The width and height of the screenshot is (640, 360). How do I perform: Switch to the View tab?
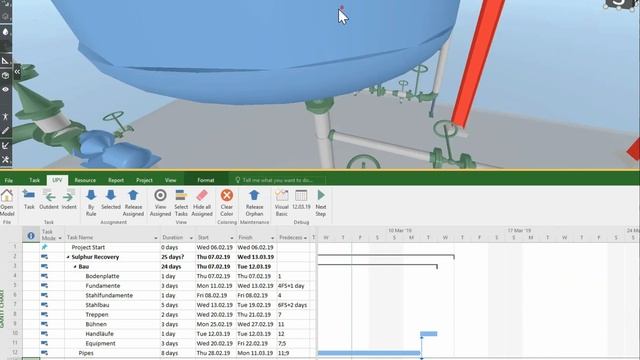pos(171,180)
